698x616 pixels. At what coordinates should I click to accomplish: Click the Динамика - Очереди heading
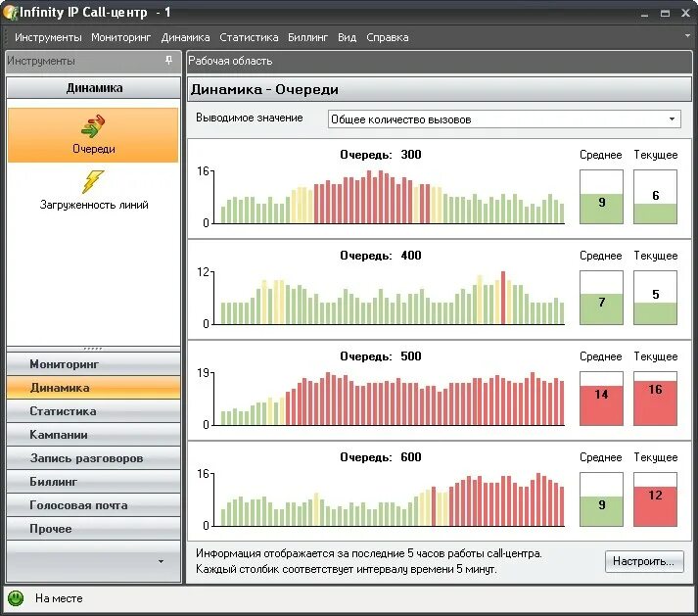[264, 89]
